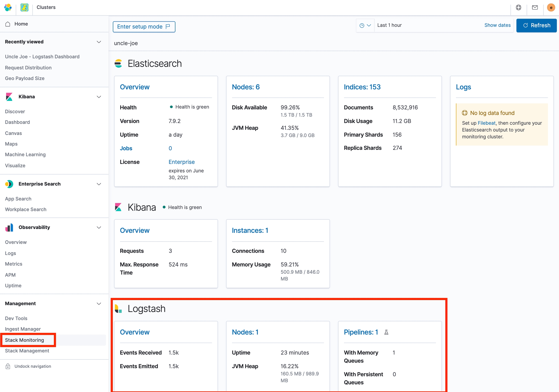Viewport: 559px width, 392px height.
Task: Enter setup mode
Action: pos(144,26)
